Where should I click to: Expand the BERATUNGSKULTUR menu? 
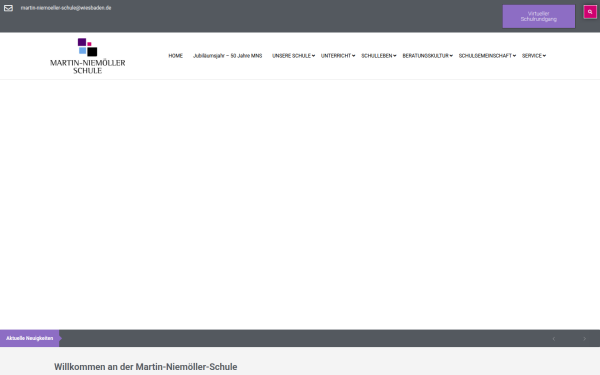427,56
